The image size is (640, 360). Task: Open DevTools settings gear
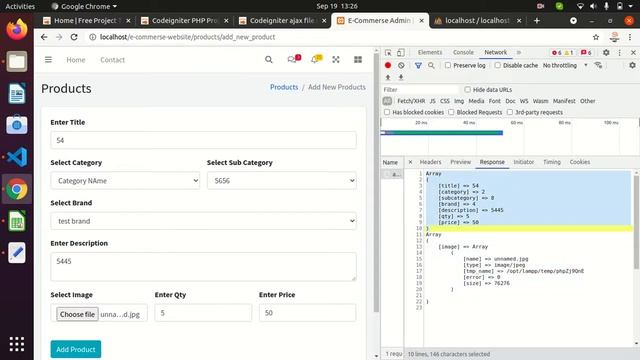coord(606,53)
